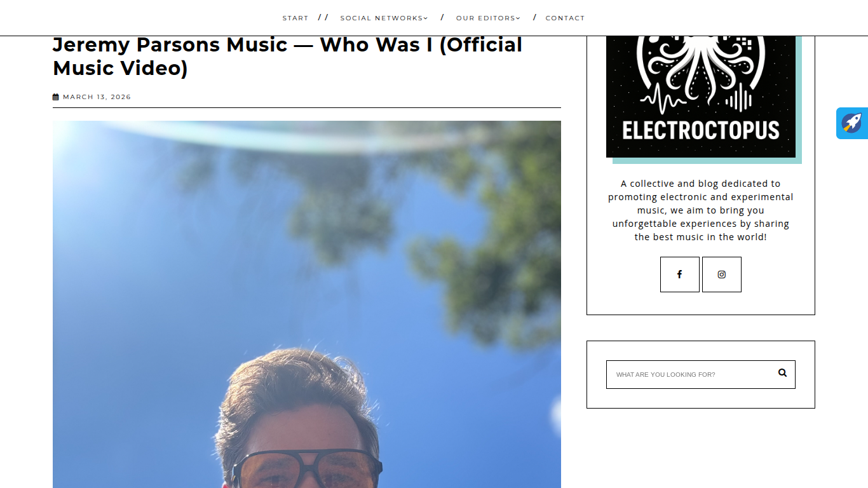Screen dimensions: 868x488
Task: Open the Facebook page icon
Action: [679, 274]
